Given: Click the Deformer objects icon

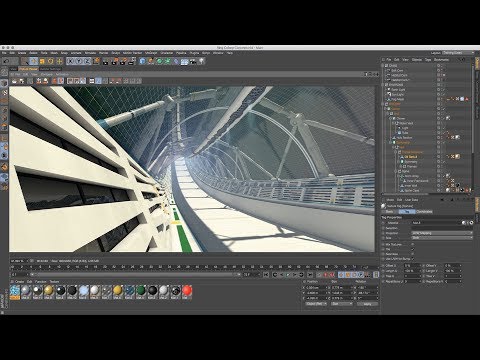Looking at the screenshot, I should [176, 61].
